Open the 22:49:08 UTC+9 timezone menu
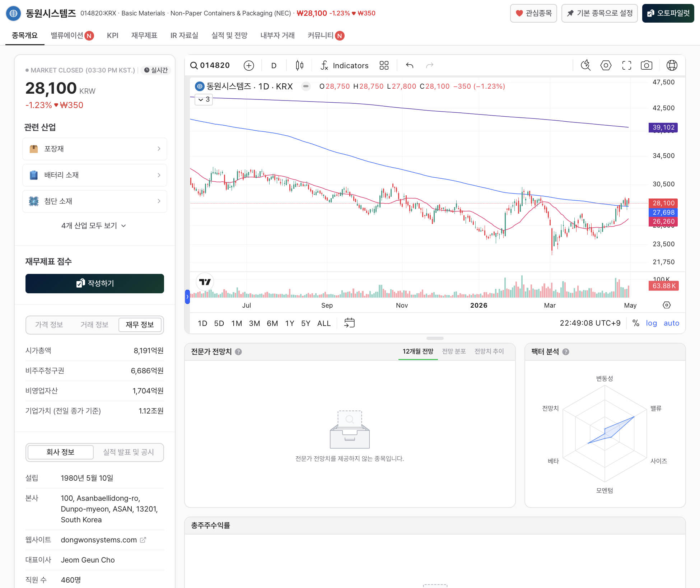 590,323
